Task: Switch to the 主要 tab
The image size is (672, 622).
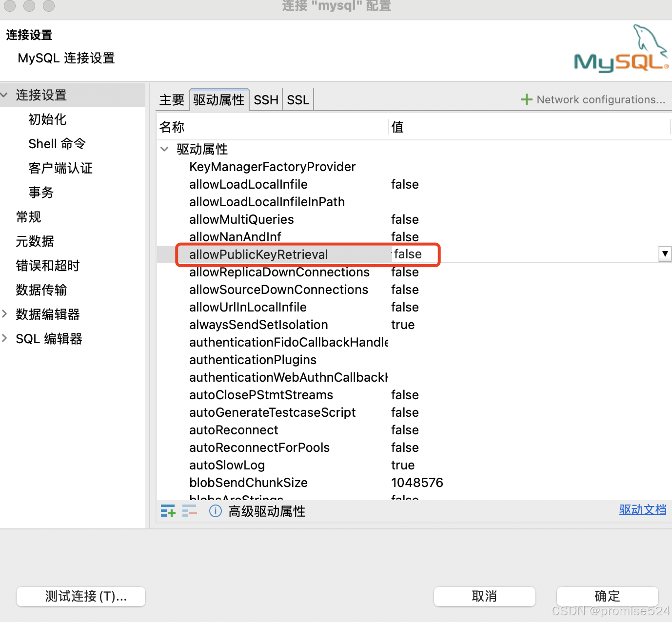Action: (172, 100)
